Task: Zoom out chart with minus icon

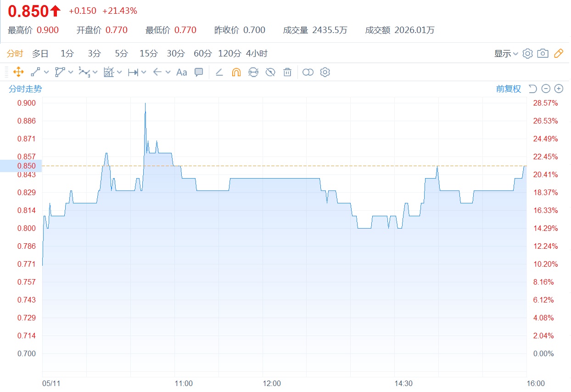Action: pyautogui.click(x=546, y=89)
